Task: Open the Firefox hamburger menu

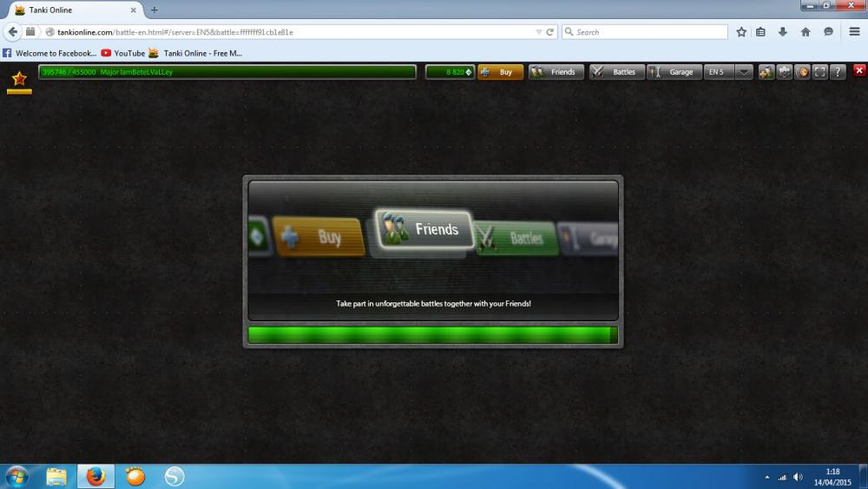Action: pyautogui.click(x=855, y=32)
